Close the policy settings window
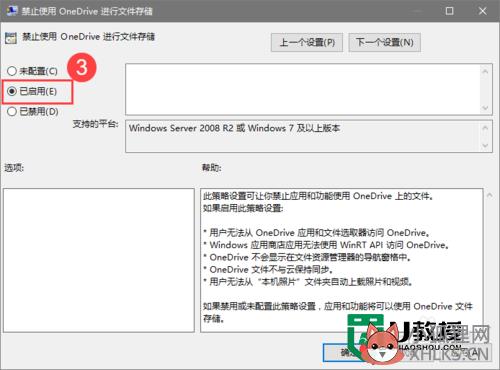 [x=482, y=11]
